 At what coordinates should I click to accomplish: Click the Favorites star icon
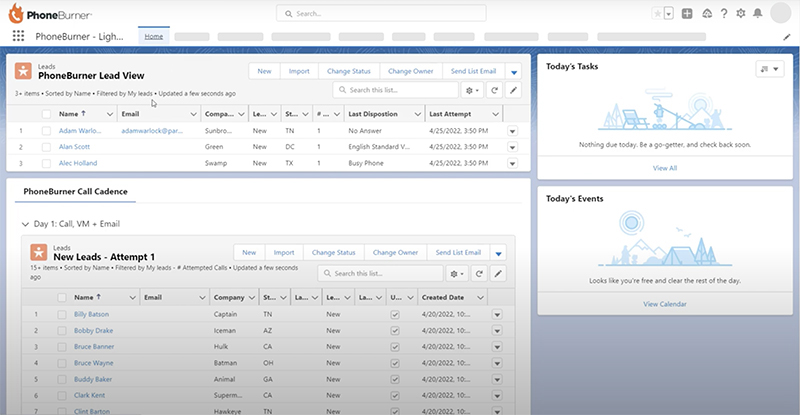(x=658, y=14)
